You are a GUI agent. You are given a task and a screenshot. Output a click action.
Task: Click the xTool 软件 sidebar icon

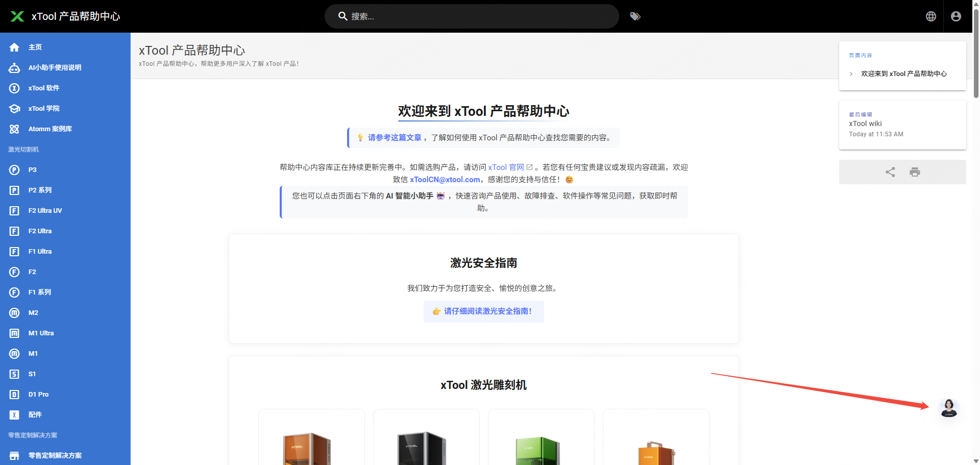[14, 88]
